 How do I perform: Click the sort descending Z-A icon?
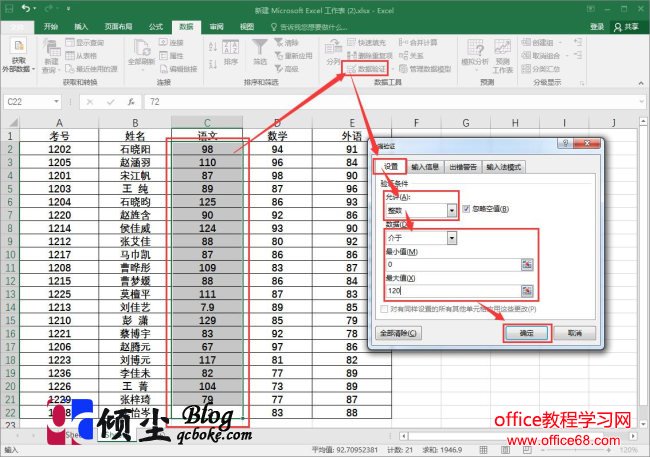click(x=213, y=64)
